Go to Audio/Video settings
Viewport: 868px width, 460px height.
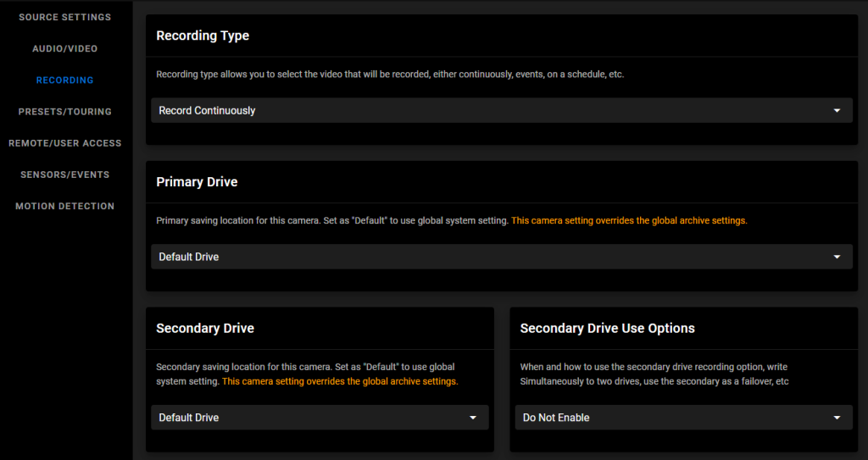tap(64, 49)
